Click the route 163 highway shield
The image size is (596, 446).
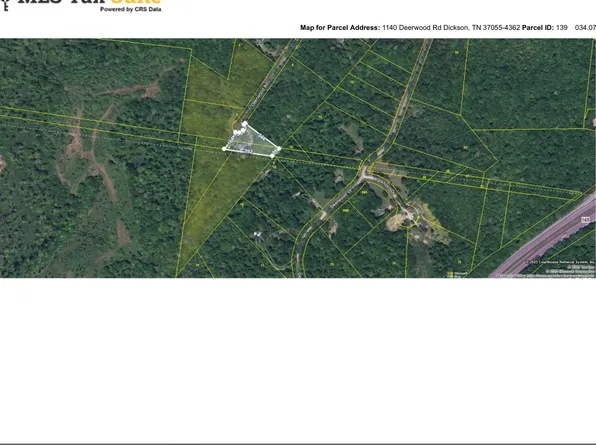pyautogui.click(x=585, y=220)
